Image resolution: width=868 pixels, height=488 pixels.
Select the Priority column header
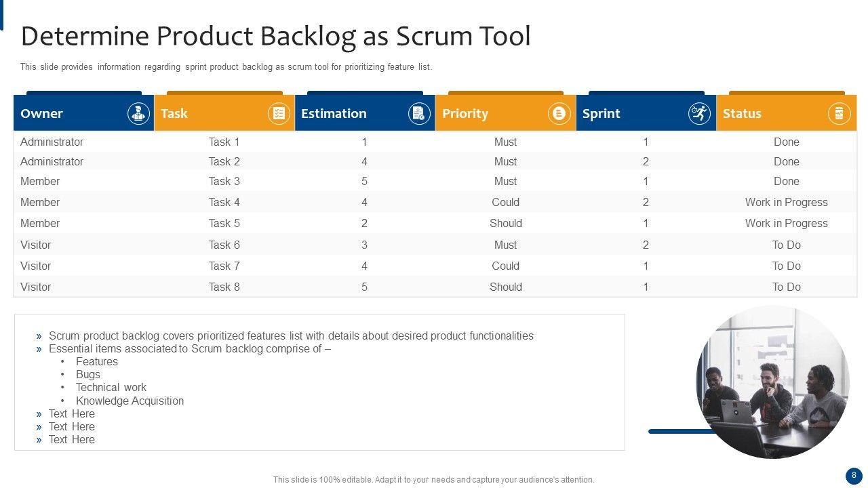465,113
